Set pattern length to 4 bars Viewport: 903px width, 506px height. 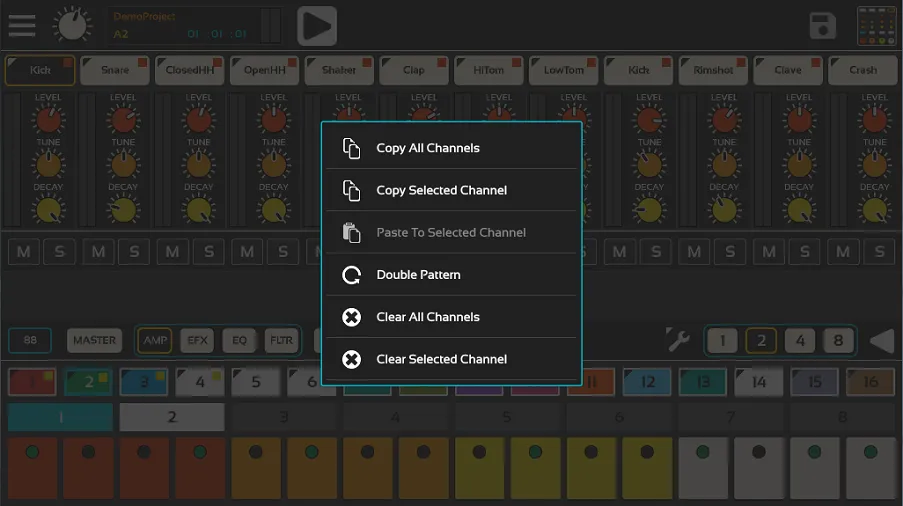(800, 341)
